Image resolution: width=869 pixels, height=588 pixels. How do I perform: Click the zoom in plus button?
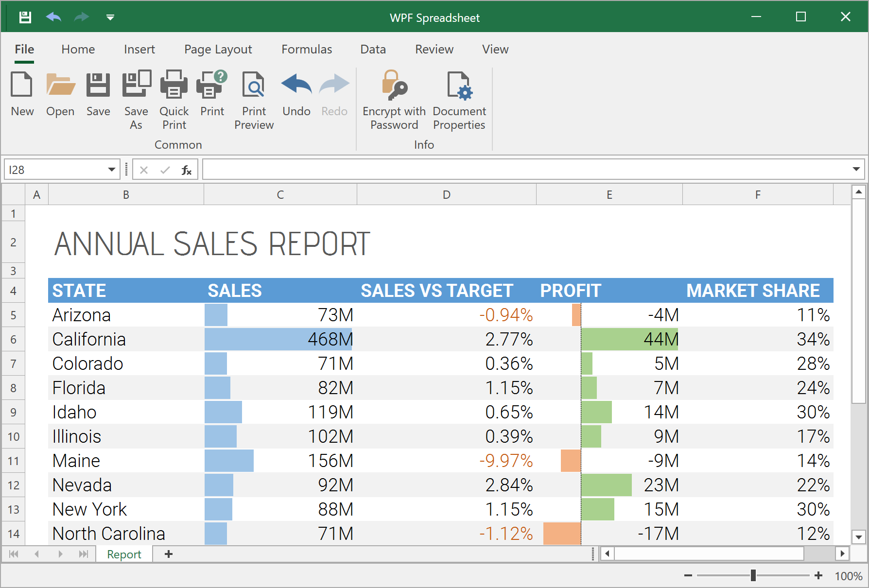point(818,576)
